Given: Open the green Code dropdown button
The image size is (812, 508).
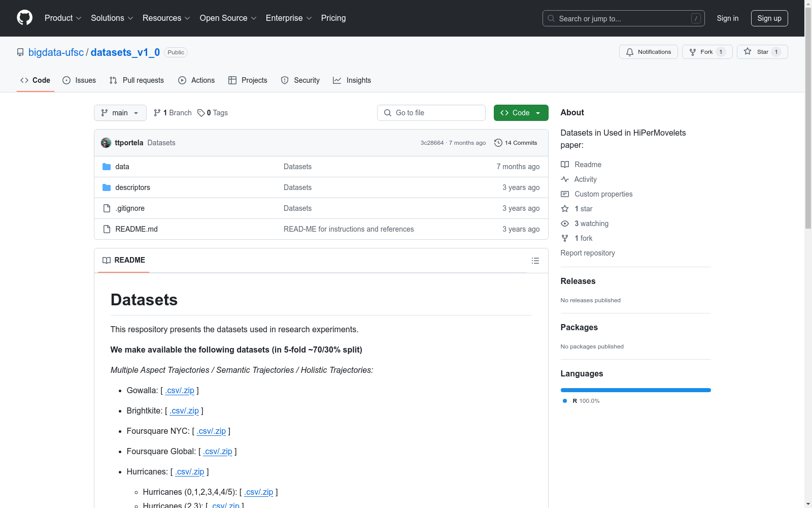Looking at the screenshot, I should point(521,113).
